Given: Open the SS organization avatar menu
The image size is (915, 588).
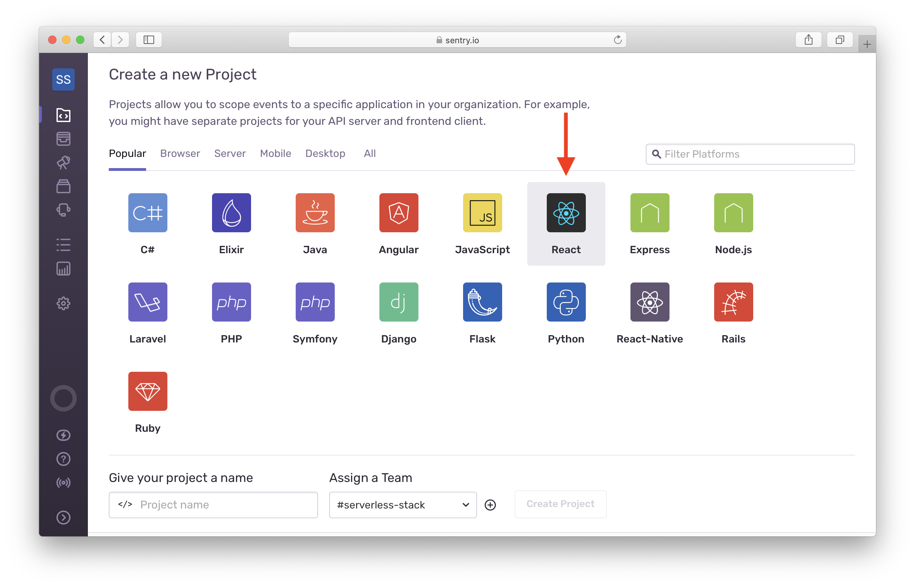Looking at the screenshot, I should pyautogui.click(x=63, y=80).
